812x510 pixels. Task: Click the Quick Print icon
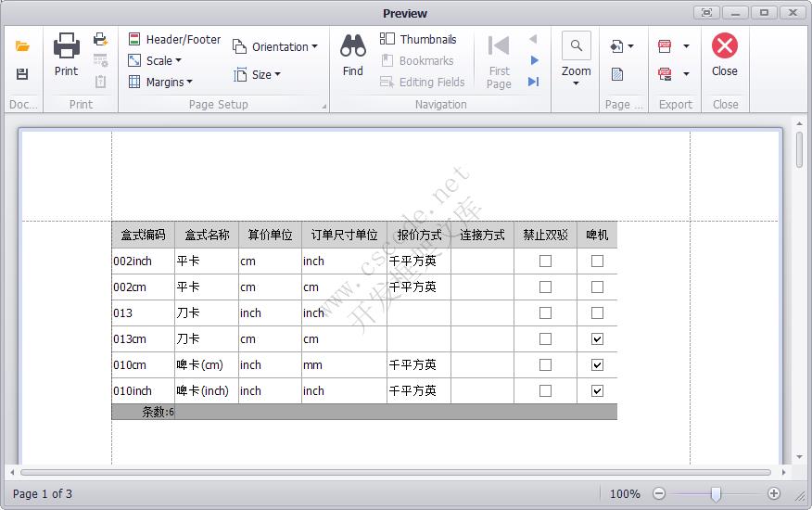pyautogui.click(x=100, y=39)
